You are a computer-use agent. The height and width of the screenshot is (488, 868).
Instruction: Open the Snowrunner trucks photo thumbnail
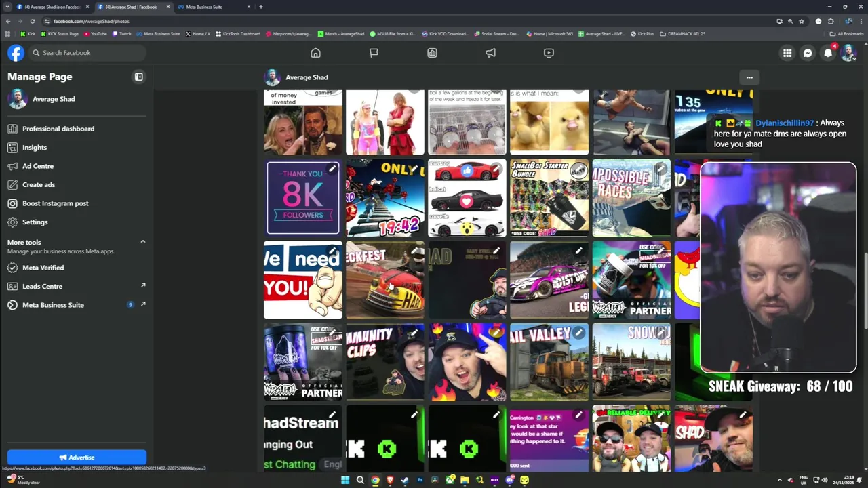pos(631,362)
